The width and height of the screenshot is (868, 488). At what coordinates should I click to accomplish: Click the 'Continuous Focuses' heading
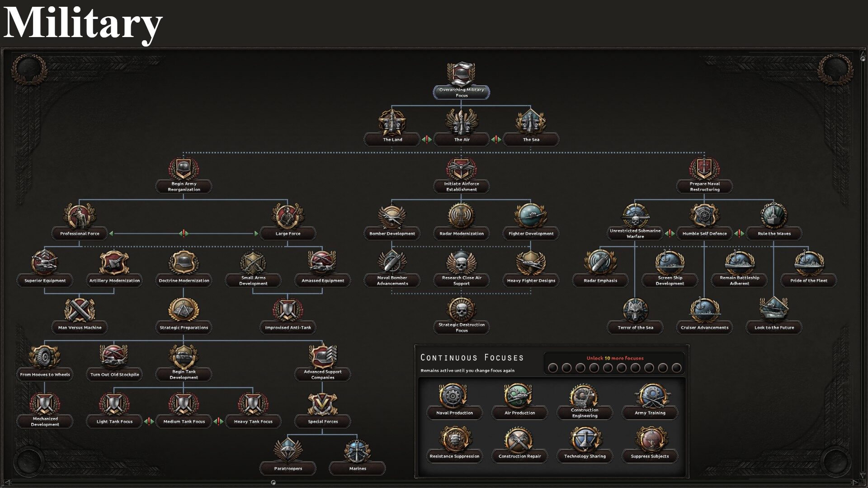pyautogui.click(x=472, y=357)
